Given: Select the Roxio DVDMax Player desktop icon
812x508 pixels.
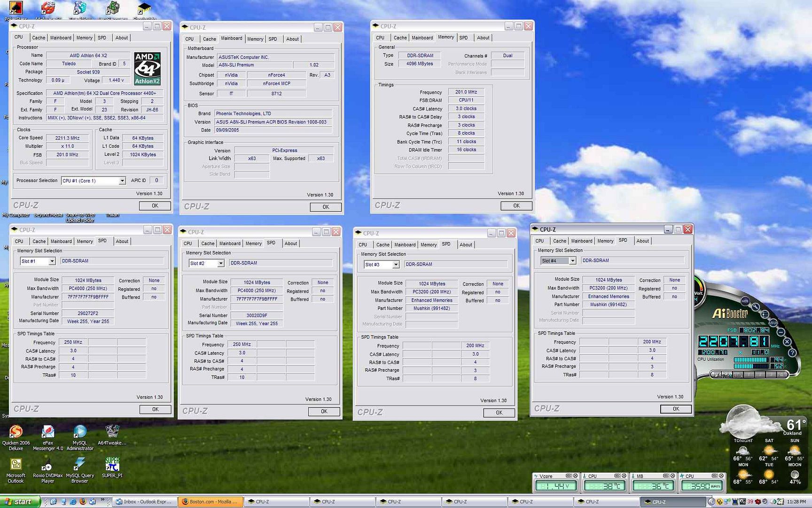Looking at the screenshot, I should coord(47,470).
